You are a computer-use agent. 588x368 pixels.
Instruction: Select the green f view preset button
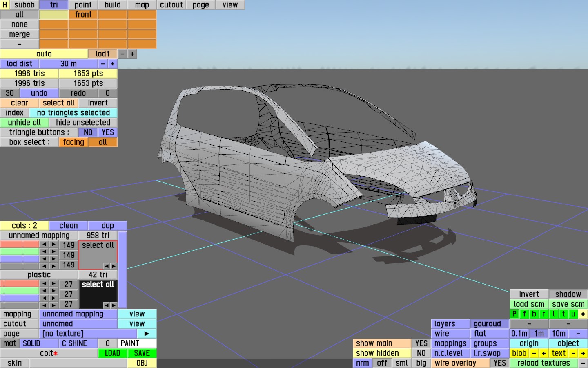524,314
